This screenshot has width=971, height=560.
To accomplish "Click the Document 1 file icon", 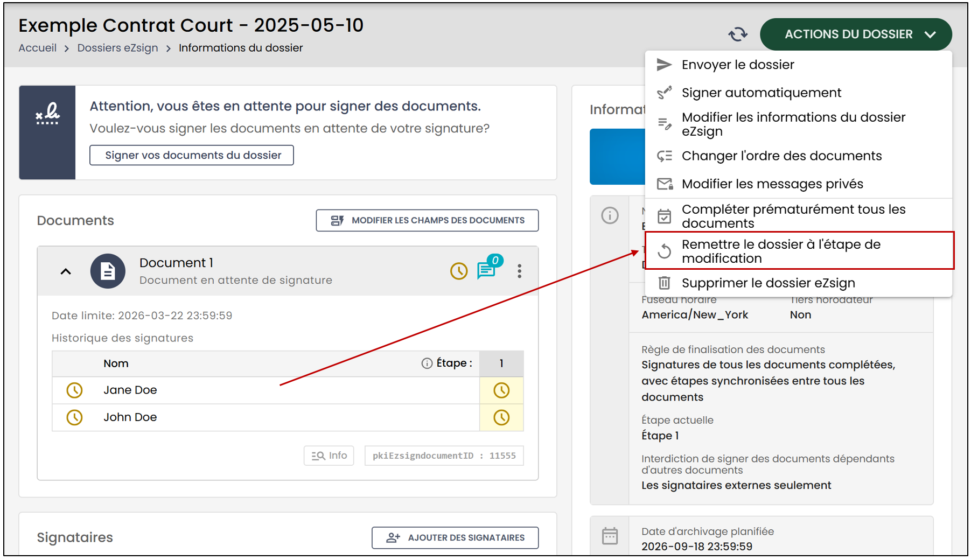I will coord(108,271).
